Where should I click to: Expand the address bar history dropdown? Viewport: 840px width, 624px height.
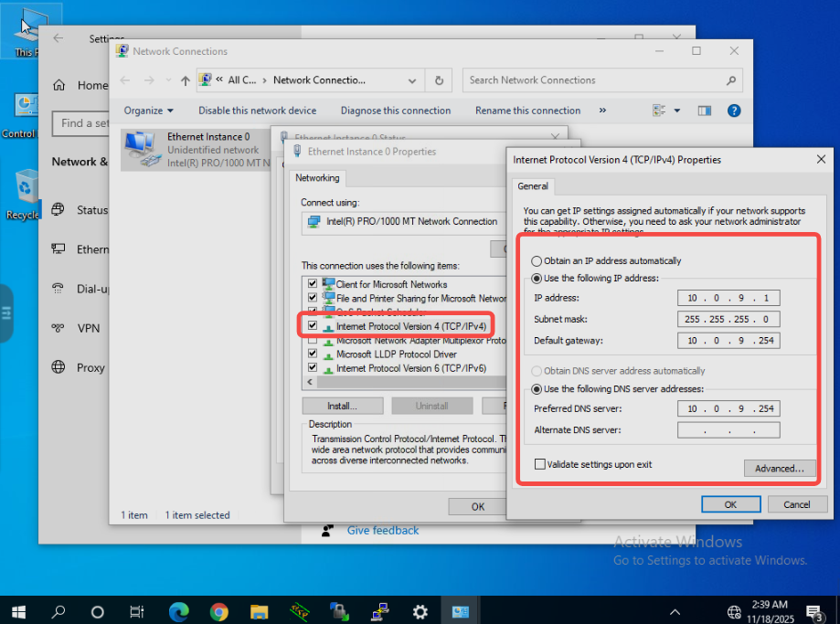(412, 81)
